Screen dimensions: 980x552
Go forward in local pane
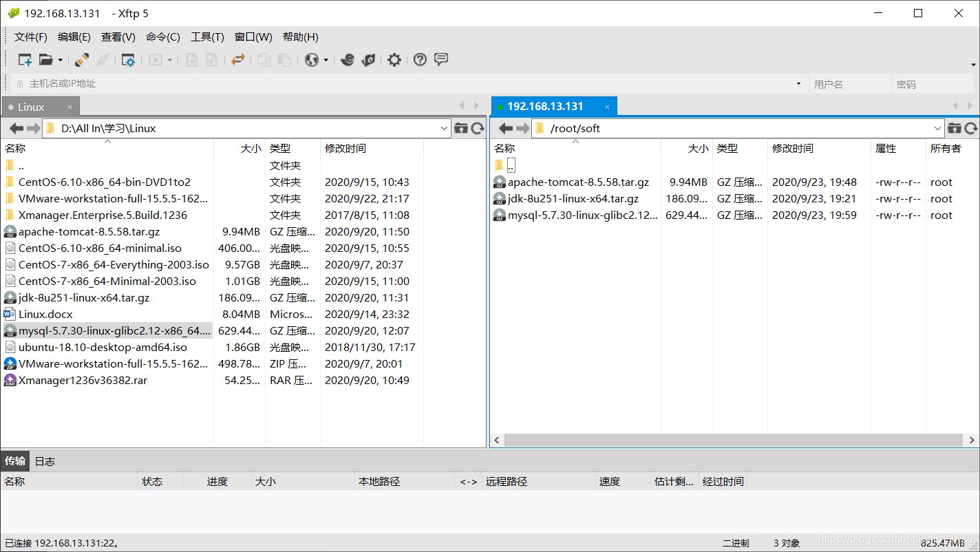coord(33,129)
